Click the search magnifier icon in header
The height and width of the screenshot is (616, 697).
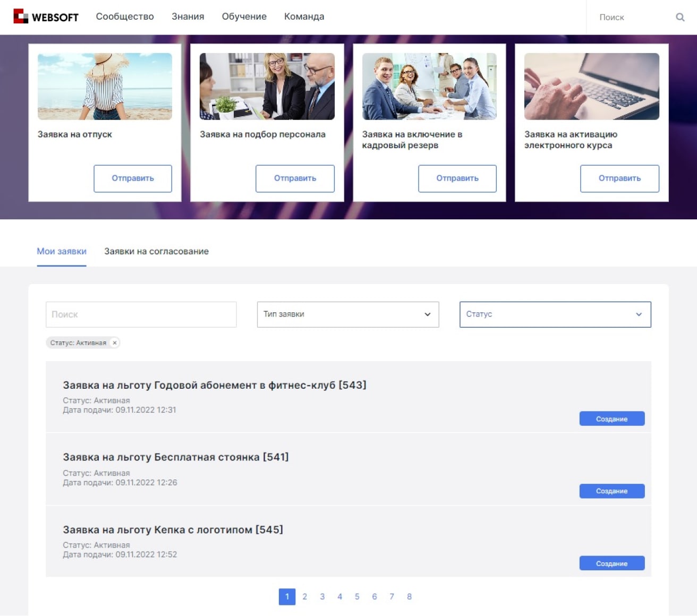[x=680, y=17]
